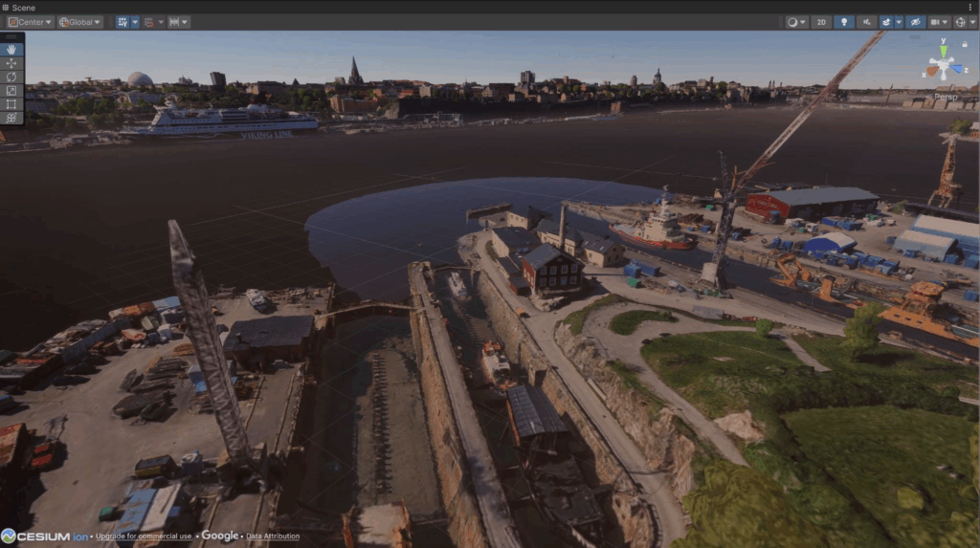Expand grid visibility options arrow
The image size is (980, 548).
(x=135, y=22)
